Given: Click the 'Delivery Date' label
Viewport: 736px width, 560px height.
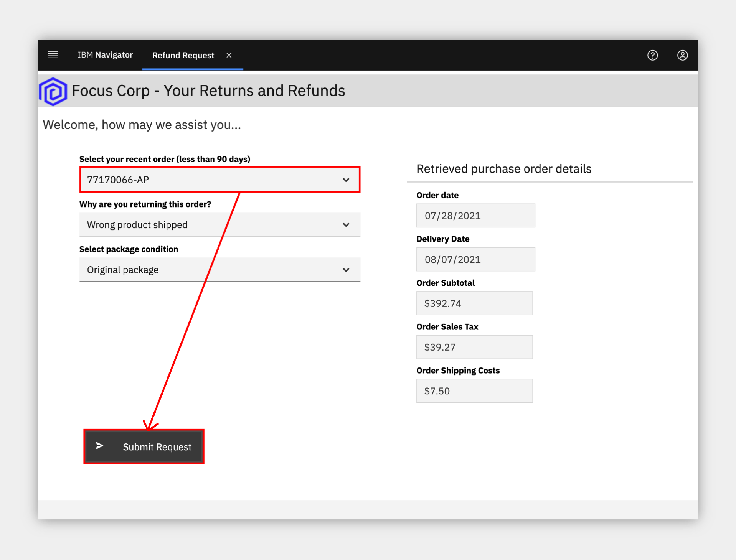Looking at the screenshot, I should [x=443, y=239].
